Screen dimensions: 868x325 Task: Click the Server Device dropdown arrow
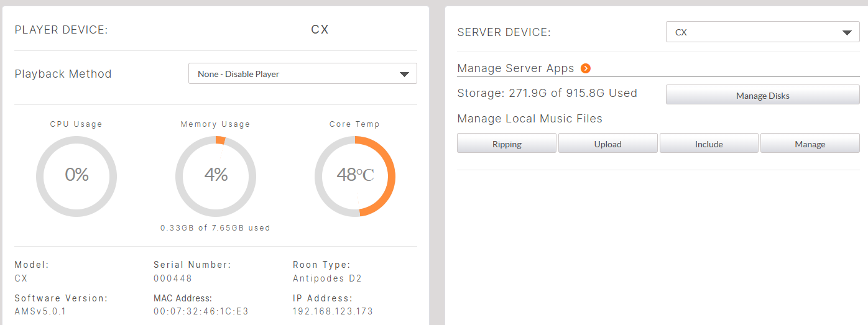pyautogui.click(x=846, y=32)
